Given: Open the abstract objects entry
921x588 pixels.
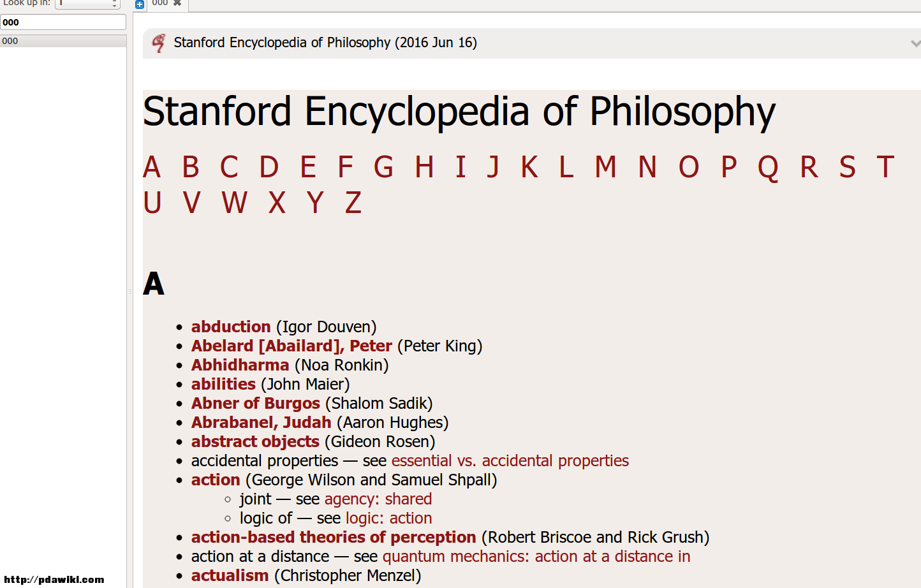Looking at the screenshot, I should point(255,441).
